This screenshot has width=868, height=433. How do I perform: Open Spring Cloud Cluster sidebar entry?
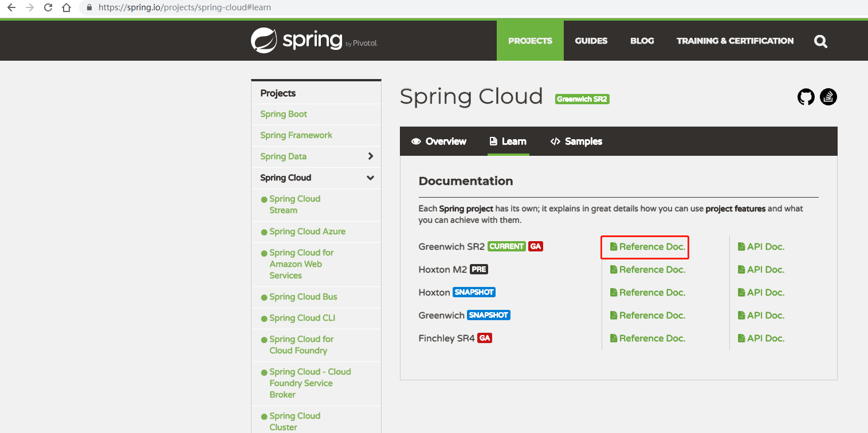(294, 422)
